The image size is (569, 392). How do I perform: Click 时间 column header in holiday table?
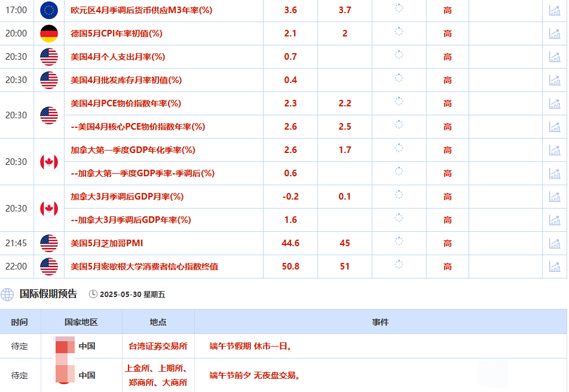[20, 322]
